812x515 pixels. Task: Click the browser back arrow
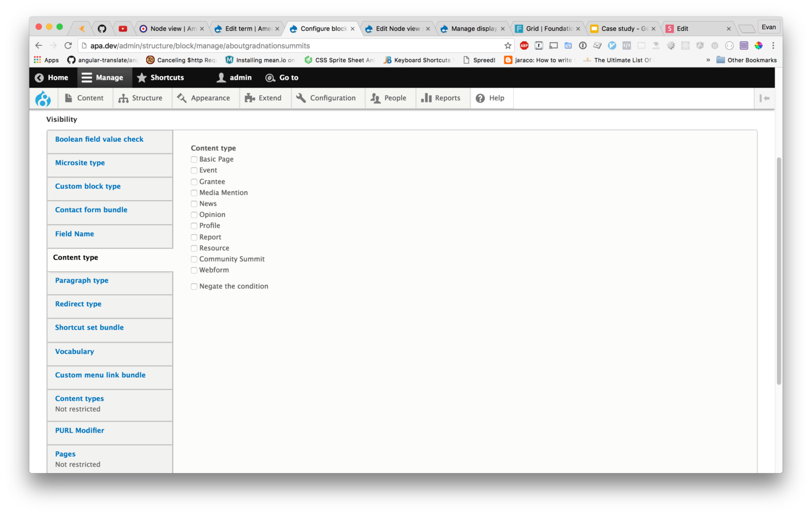38,45
